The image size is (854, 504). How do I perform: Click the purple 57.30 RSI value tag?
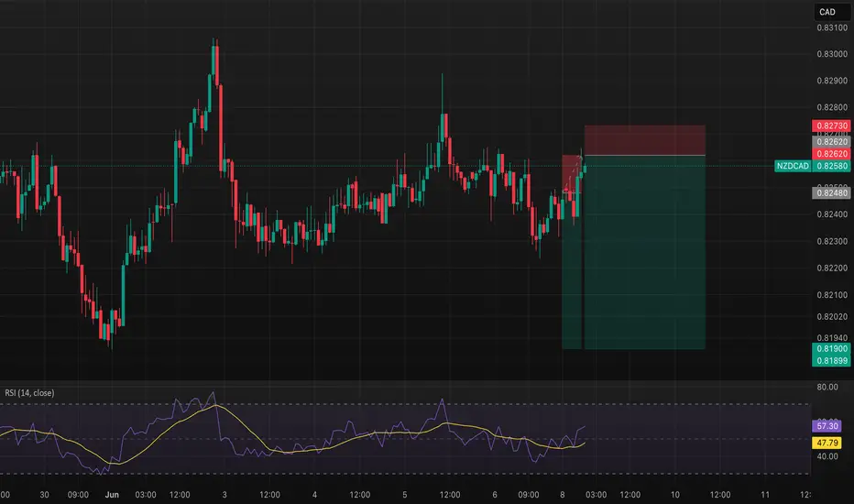click(x=827, y=426)
